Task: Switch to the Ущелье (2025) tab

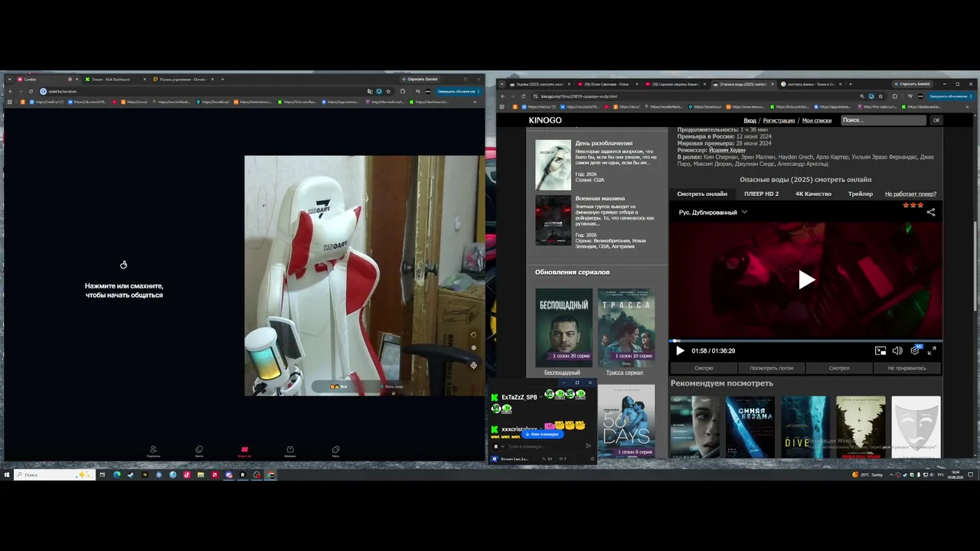Action: 538,83
